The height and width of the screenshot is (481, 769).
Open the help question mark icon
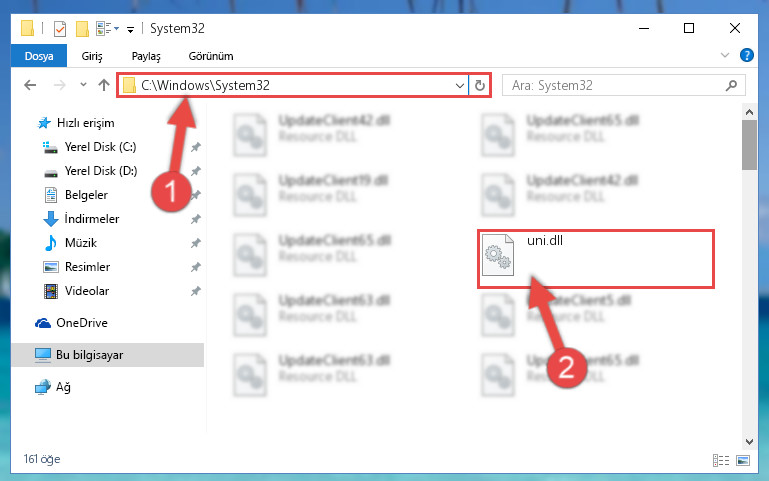tap(746, 55)
